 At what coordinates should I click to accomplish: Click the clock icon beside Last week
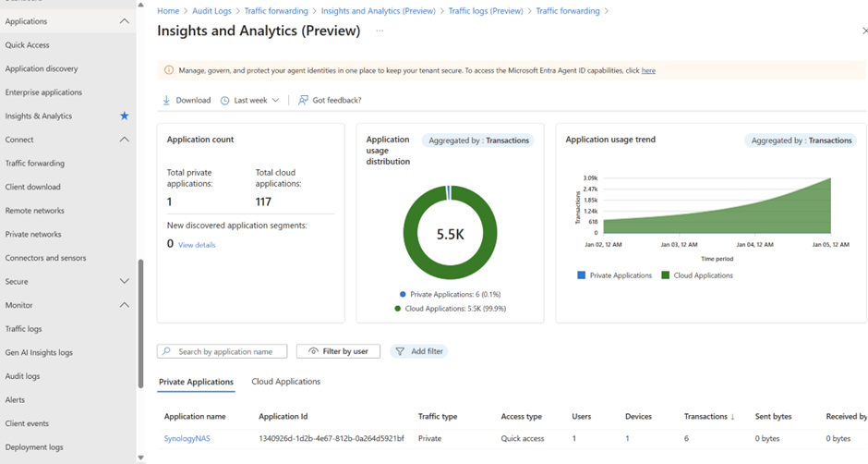click(x=224, y=100)
